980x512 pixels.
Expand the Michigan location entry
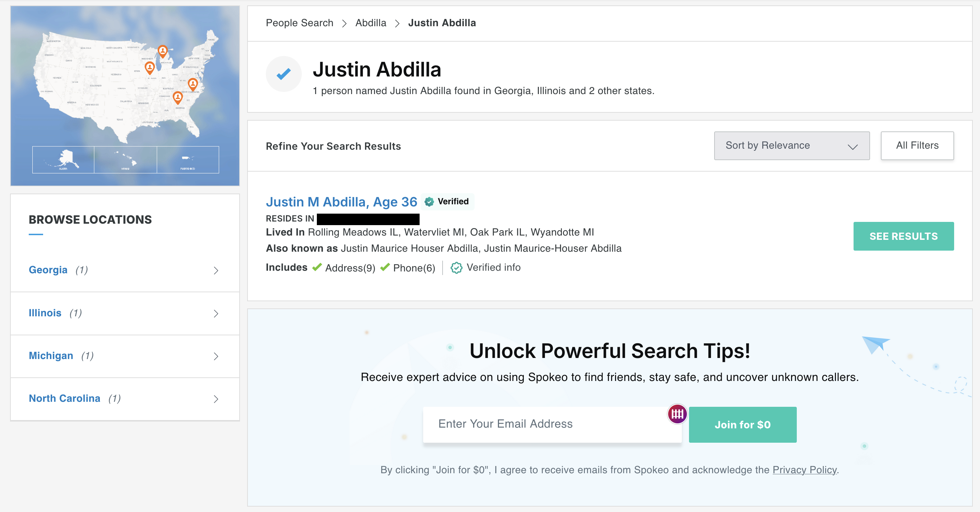[216, 356]
